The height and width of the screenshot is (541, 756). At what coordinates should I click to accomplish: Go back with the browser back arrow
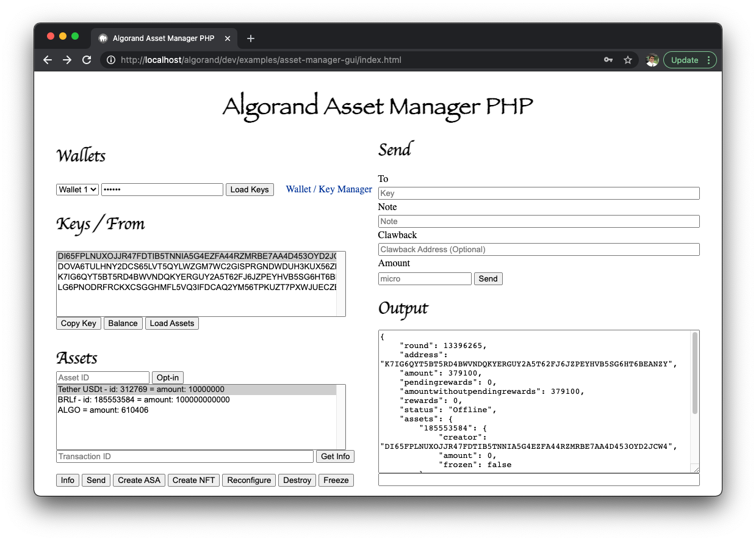[48, 60]
